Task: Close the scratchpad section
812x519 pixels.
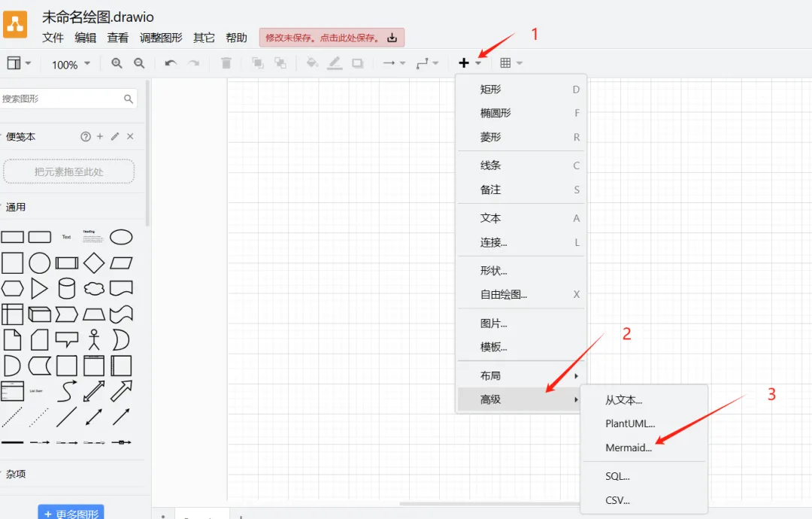Action: [130, 136]
